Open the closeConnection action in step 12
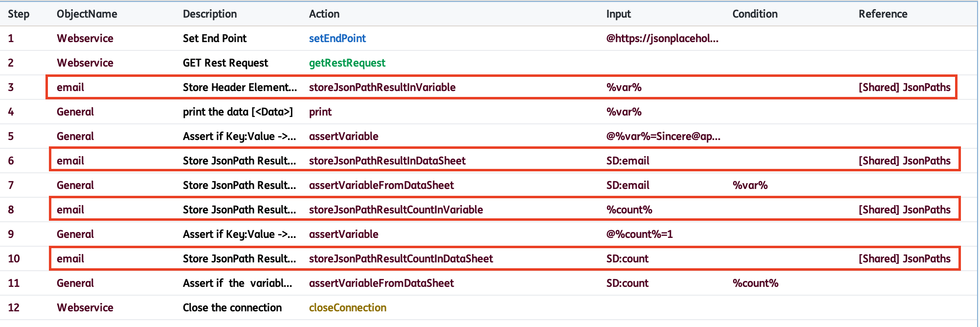Viewport: 980px width, 327px height. (x=347, y=307)
